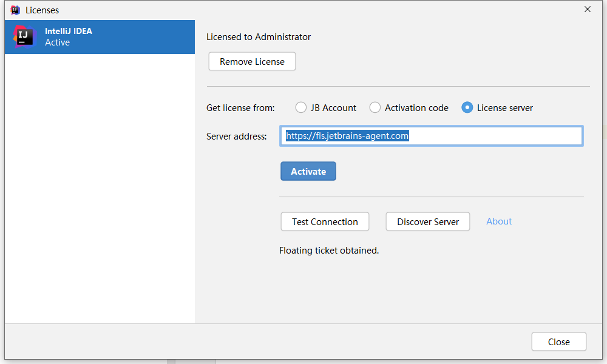Click the Discover Server button
Screen dimensions: 607x364
coord(428,221)
